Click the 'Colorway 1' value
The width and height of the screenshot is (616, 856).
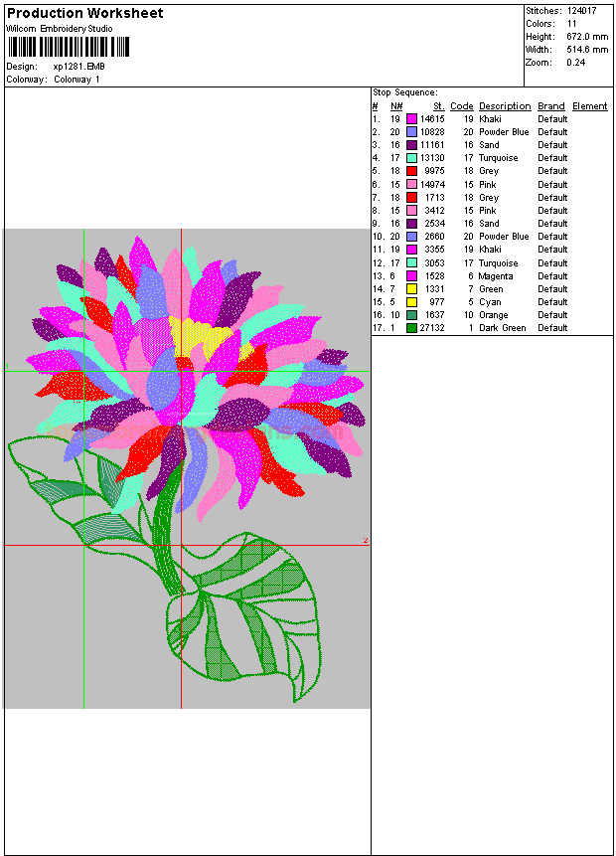coord(77,80)
